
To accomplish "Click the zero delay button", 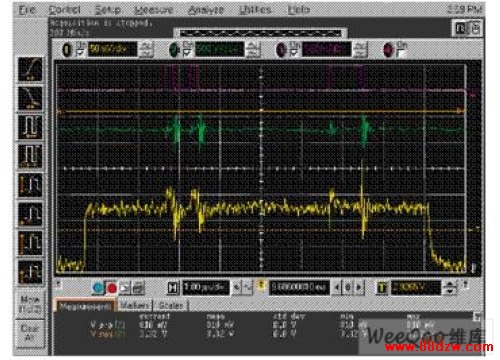I will 348,287.
